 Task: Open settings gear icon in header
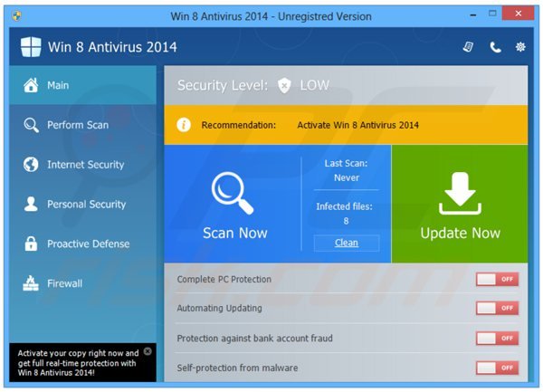520,47
